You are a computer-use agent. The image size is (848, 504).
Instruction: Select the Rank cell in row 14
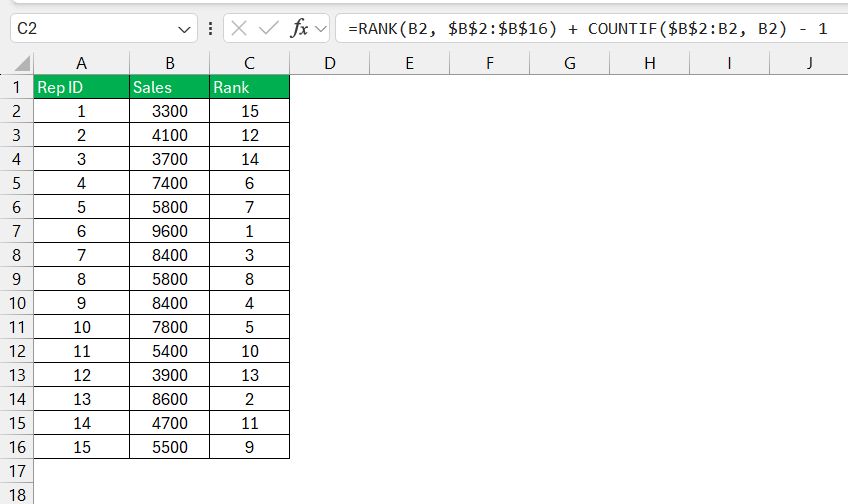click(249, 399)
